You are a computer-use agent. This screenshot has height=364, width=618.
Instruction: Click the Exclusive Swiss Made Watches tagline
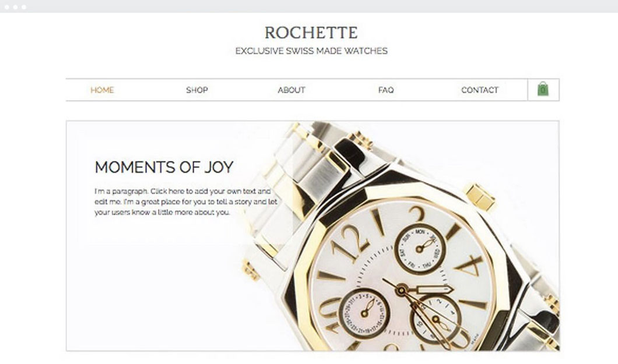311,51
